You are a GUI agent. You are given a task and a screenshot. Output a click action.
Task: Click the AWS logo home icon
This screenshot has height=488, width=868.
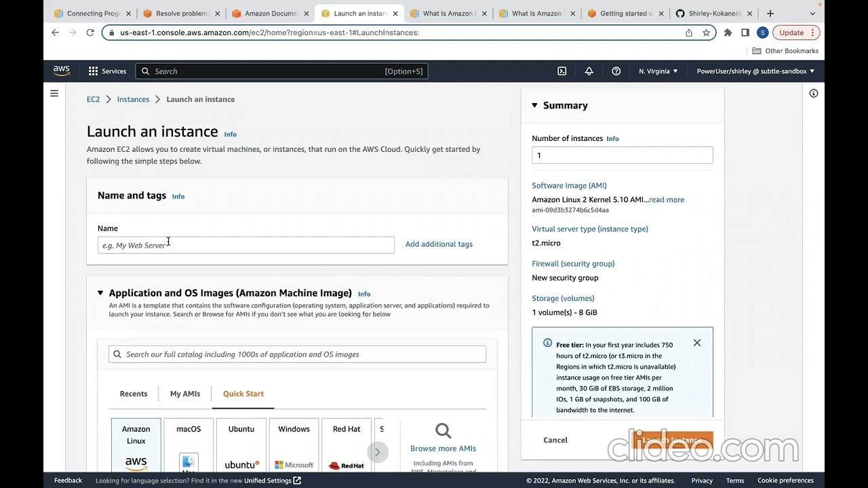click(x=62, y=70)
